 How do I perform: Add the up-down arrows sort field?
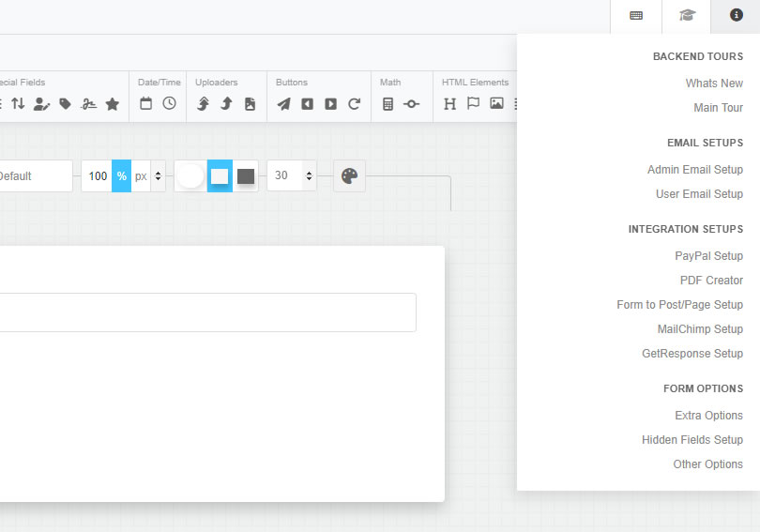[x=19, y=103]
